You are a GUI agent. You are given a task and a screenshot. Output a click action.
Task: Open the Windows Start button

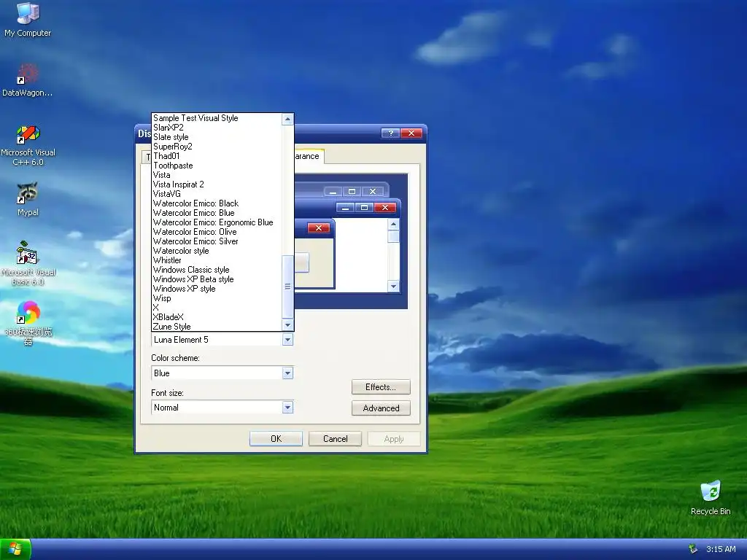[15, 549]
